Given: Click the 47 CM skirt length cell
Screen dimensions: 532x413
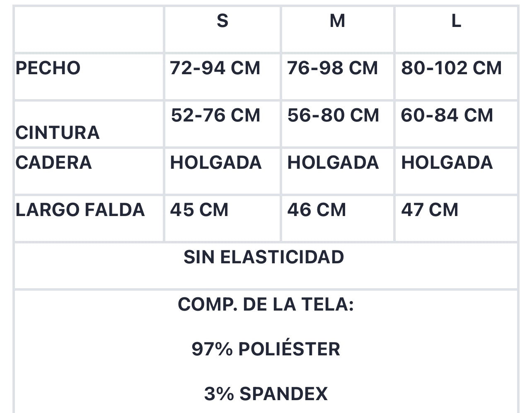Looking at the screenshot, I should (430, 210).
